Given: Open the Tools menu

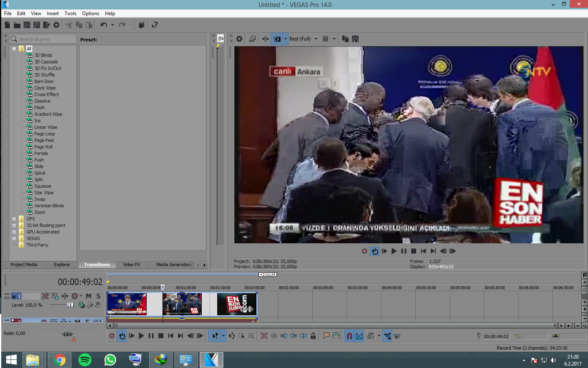Looking at the screenshot, I should click(70, 13).
